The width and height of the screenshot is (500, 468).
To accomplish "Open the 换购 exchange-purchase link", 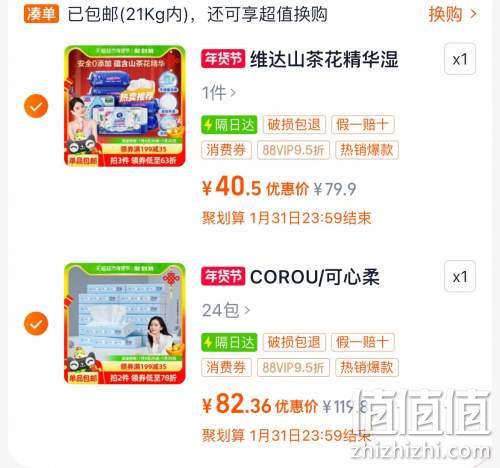I will pos(453,14).
